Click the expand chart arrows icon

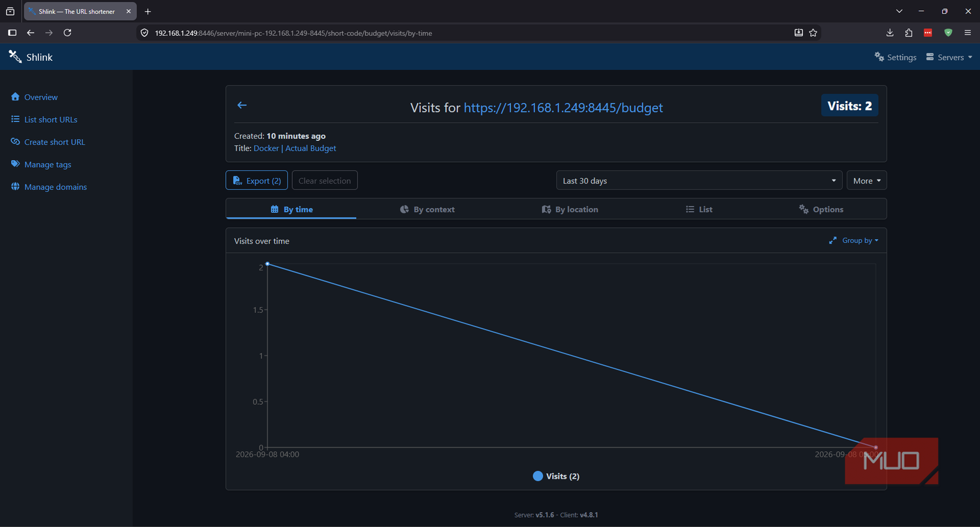pyautogui.click(x=832, y=240)
